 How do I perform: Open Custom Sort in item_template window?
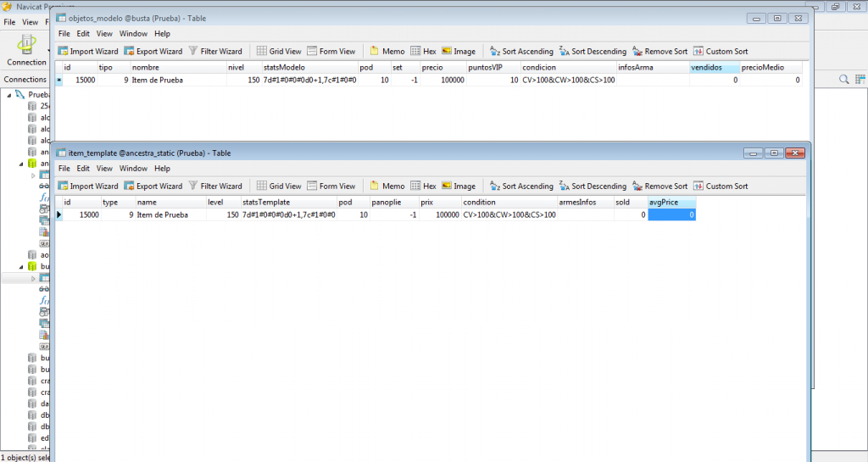(x=721, y=186)
